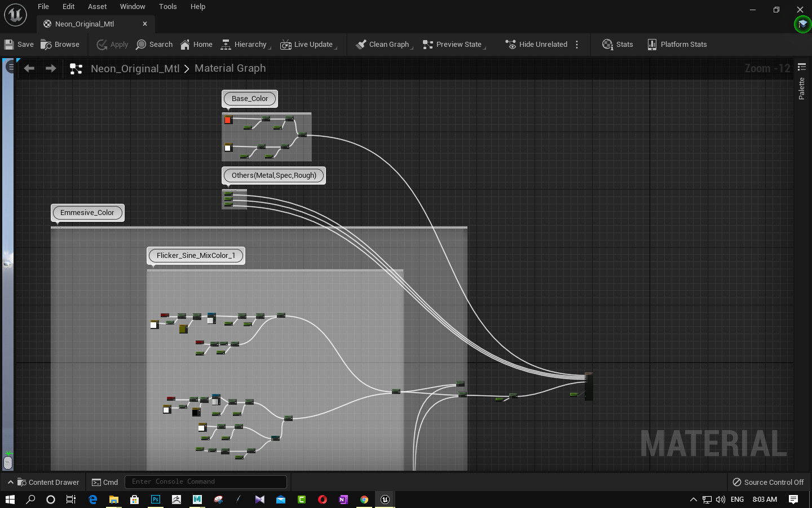Open Task View on taskbar
This screenshot has width=812, height=508.
tap(71, 499)
